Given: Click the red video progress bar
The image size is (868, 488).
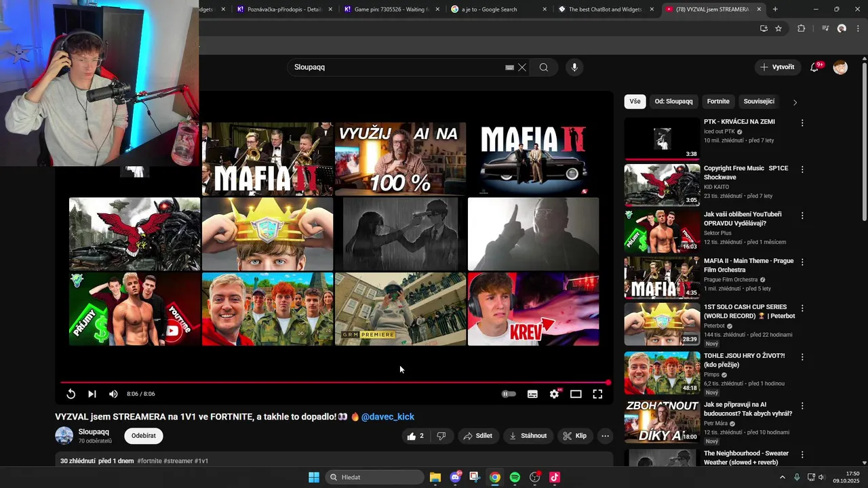Looking at the screenshot, I should coord(334,382).
